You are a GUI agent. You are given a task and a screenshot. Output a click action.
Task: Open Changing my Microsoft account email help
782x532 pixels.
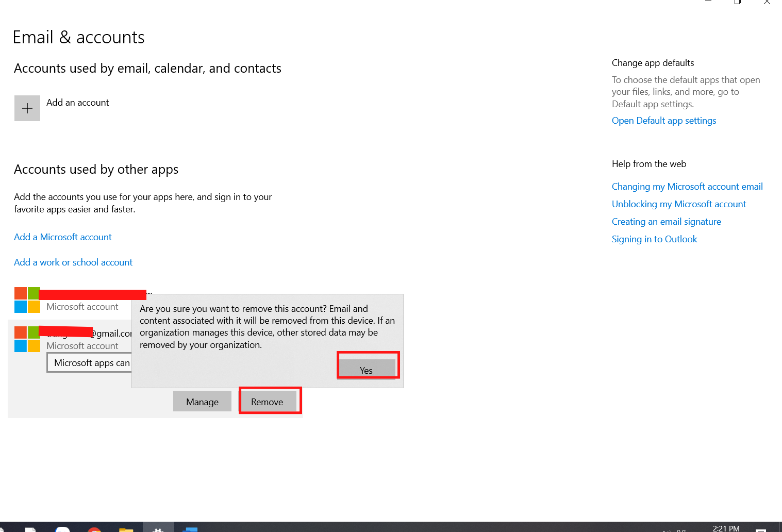[687, 187]
